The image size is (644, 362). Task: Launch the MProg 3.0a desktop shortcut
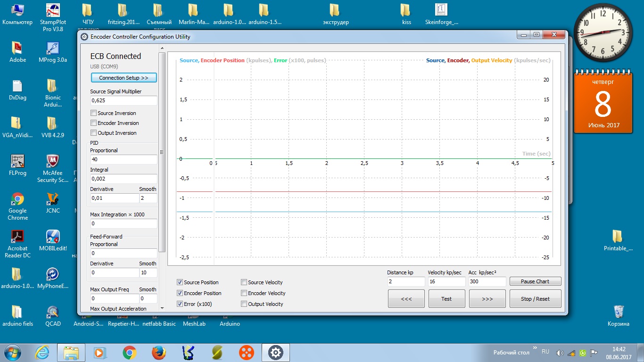53,52
